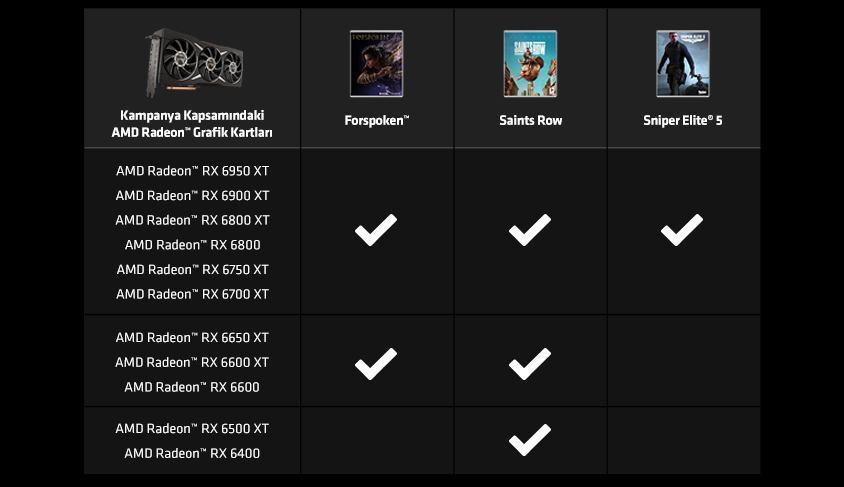844x487 pixels.
Task: Click AMD Radeon RX 6950 XT entry
Action: 192,171
